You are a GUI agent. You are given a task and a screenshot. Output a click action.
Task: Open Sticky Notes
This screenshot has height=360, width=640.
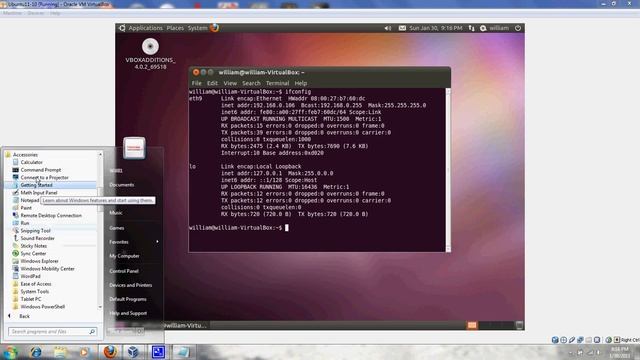(33, 246)
